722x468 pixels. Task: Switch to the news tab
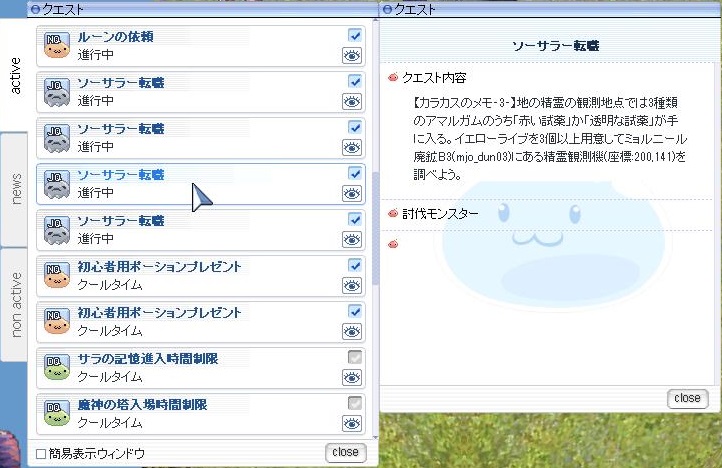[x=14, y=189]
